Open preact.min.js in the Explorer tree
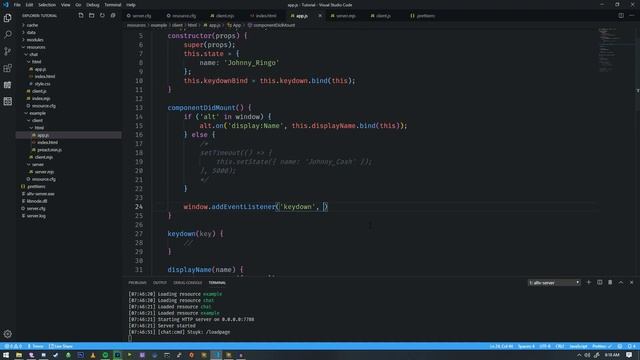 pos(49,150)
